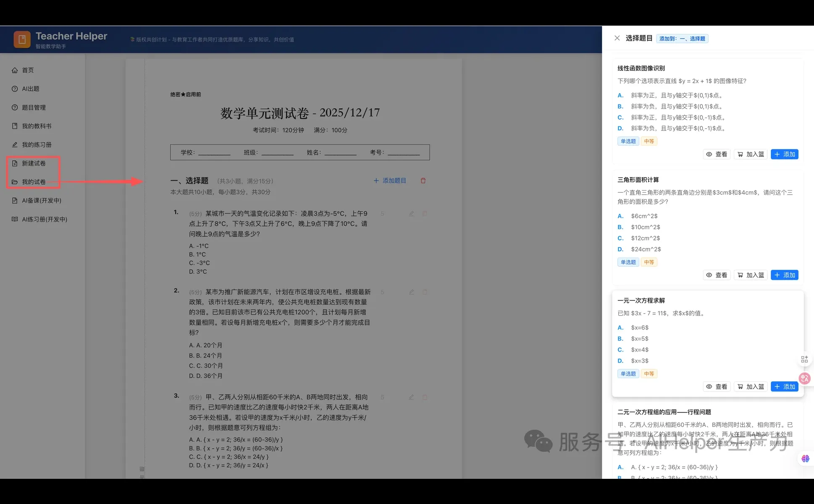Open 新建试卷 from sidebar

coord(34,163)
